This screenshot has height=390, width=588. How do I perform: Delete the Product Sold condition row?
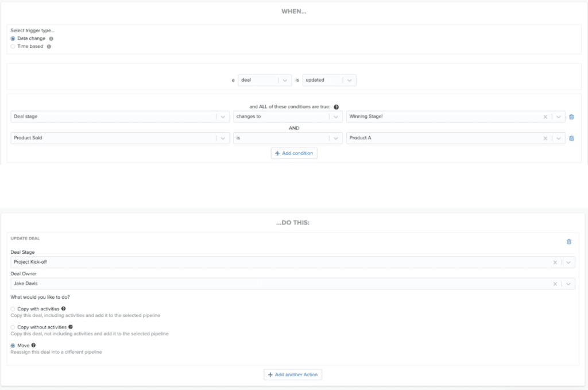571,138
